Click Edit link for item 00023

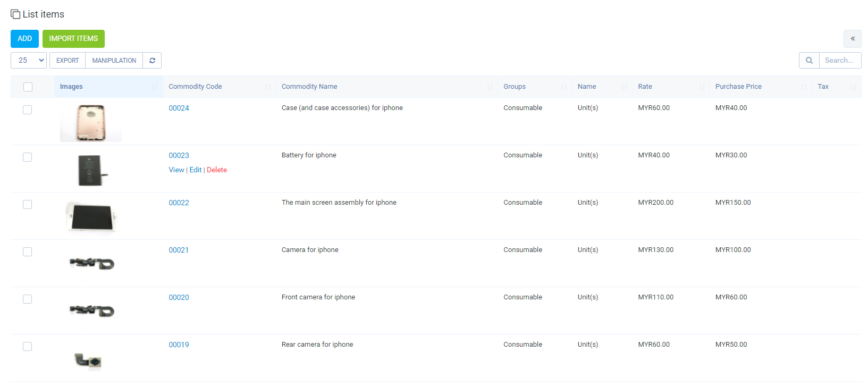[x=196, y=170]
